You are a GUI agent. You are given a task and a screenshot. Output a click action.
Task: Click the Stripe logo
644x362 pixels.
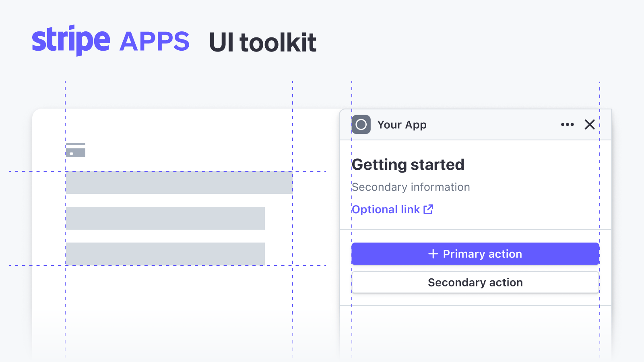coord(71,40)
